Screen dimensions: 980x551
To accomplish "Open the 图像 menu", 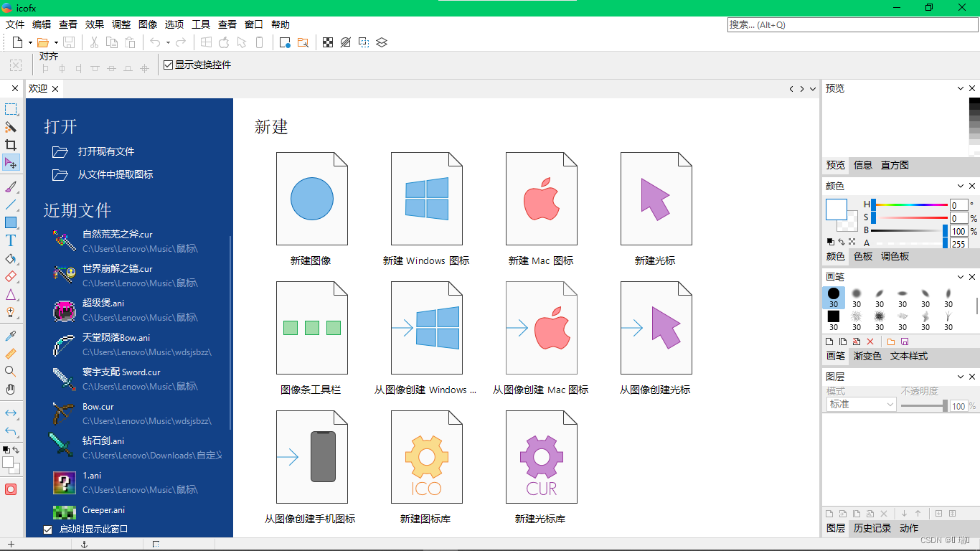I will click(148, 24).
